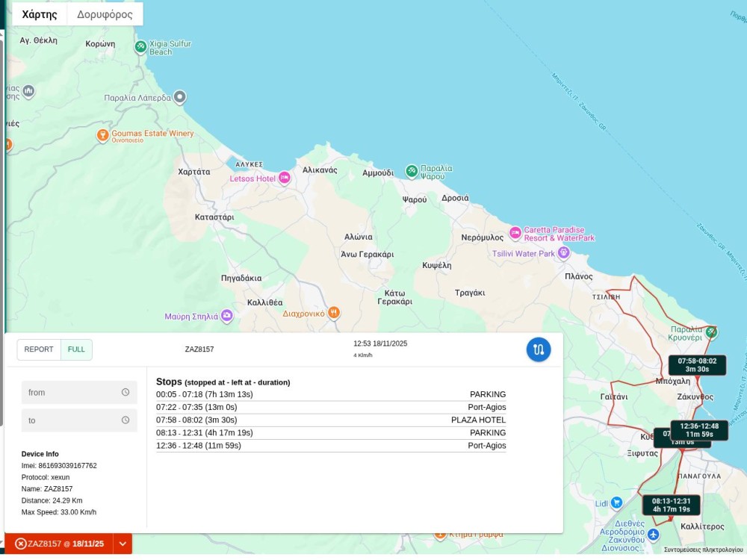
Task: Switch to FULL view
Action: coord(76,349)
